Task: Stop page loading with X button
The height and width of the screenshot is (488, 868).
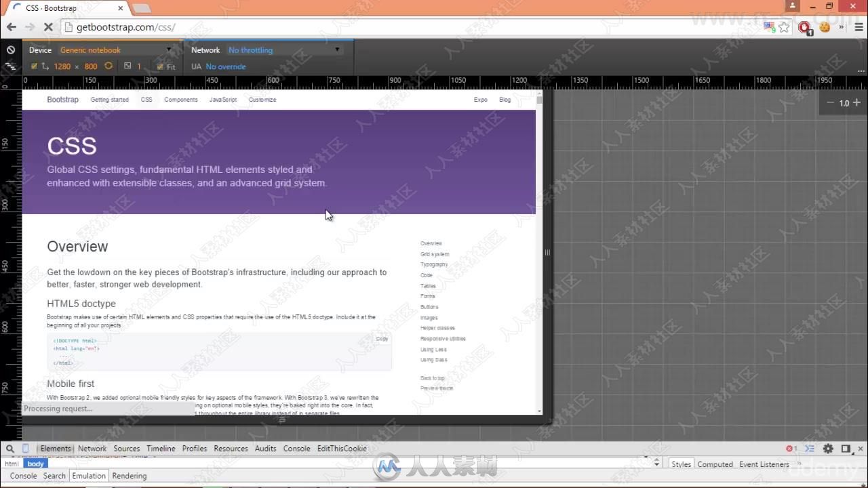Action: click(48, 27)
